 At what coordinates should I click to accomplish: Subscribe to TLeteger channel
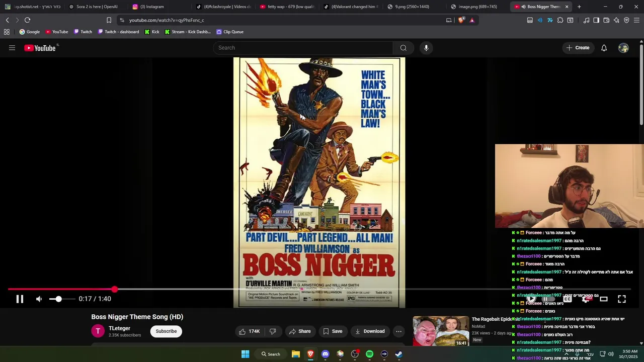(x=166, y=331)
